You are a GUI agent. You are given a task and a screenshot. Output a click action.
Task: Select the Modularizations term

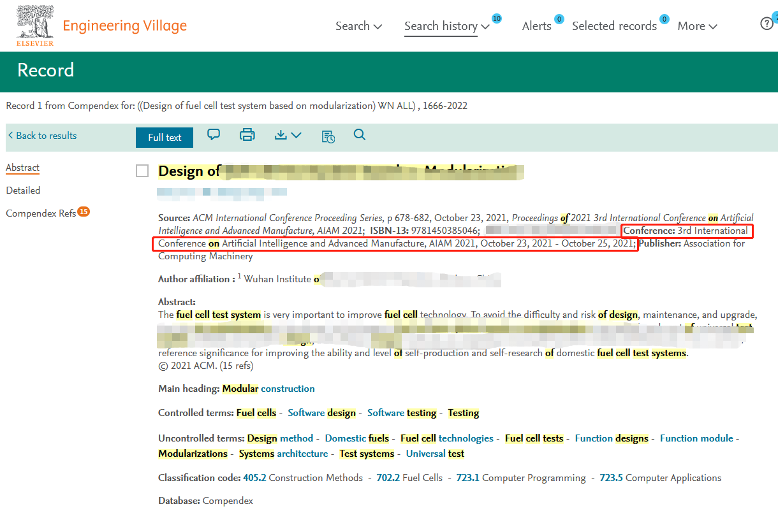[x=193, y=454]
